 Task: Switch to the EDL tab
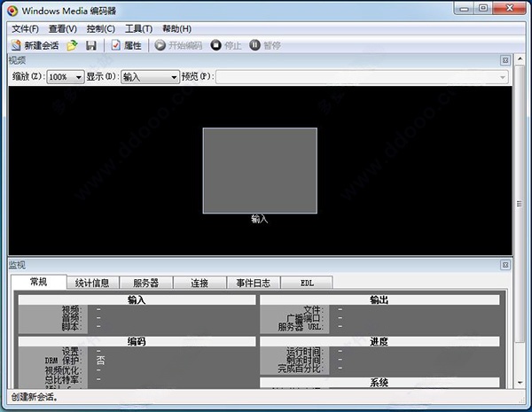[307, 283]
